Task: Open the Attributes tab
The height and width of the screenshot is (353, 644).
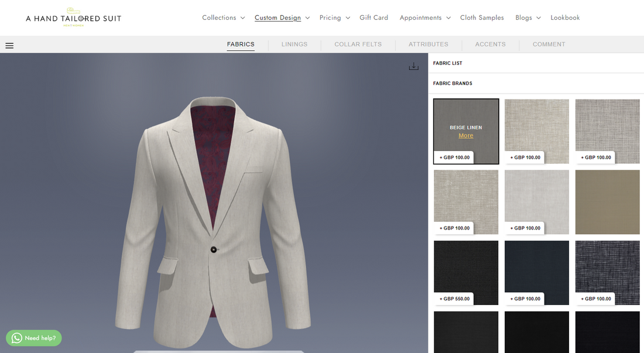Action: 428,44
